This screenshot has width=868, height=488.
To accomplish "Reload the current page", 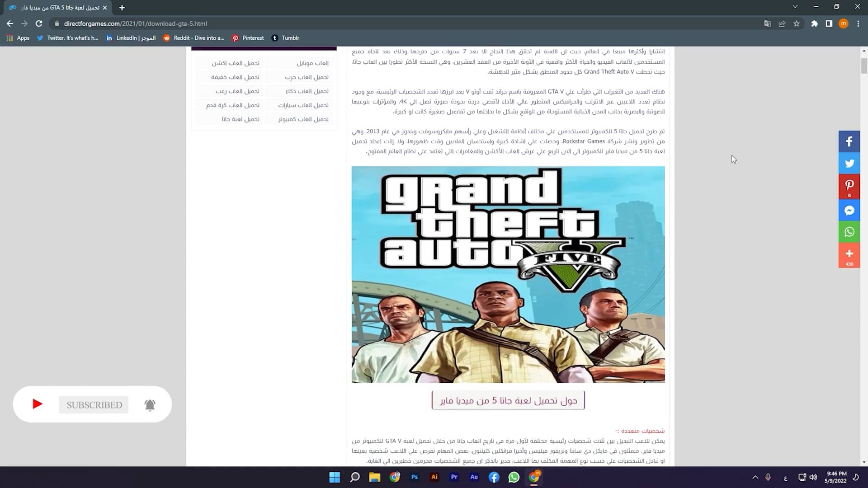I will [39, 23].
